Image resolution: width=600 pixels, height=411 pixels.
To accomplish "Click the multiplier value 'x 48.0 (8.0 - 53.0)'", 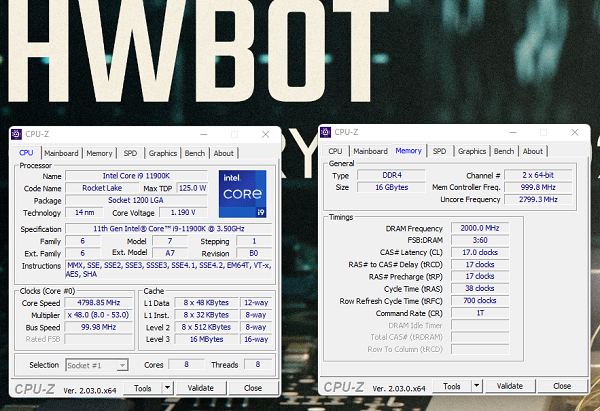I will (99, 315).
